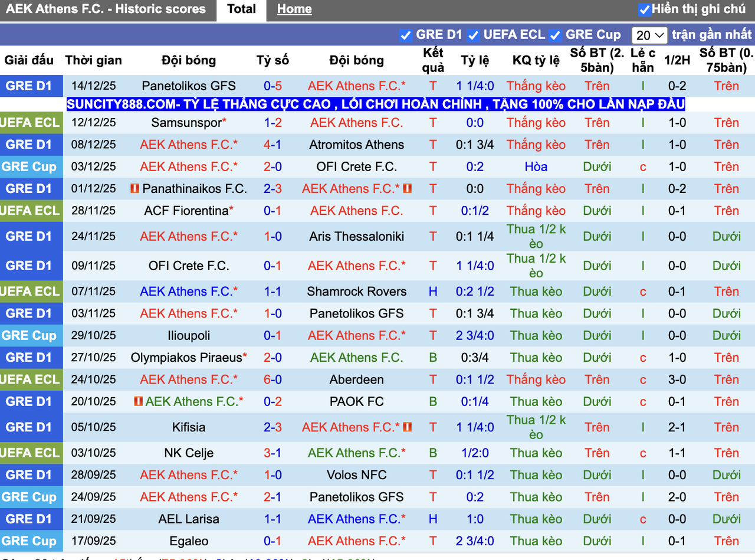Open Aris Thessaloniki team link
The width and height of the screenshot is (755, 560).
tap(357, 237)
